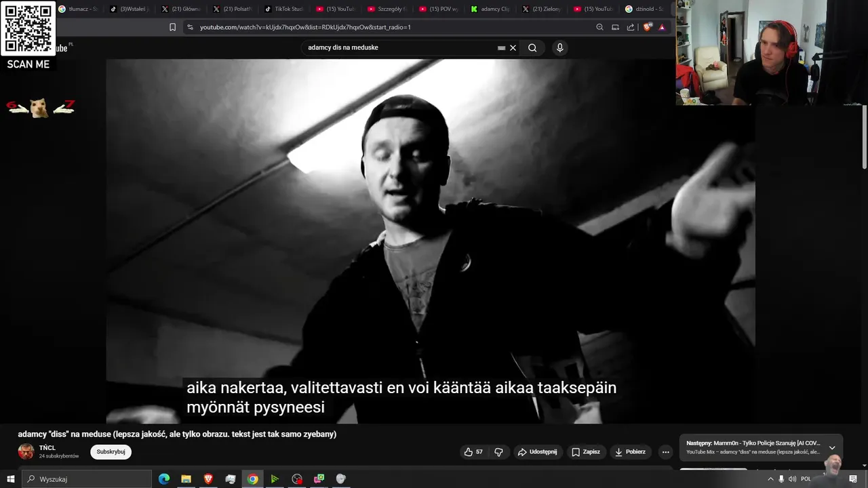This screenshot has width=868, height=488.
Task: Switch to the (3)Wstałeś TikTok tab
Action: point(130,9)
